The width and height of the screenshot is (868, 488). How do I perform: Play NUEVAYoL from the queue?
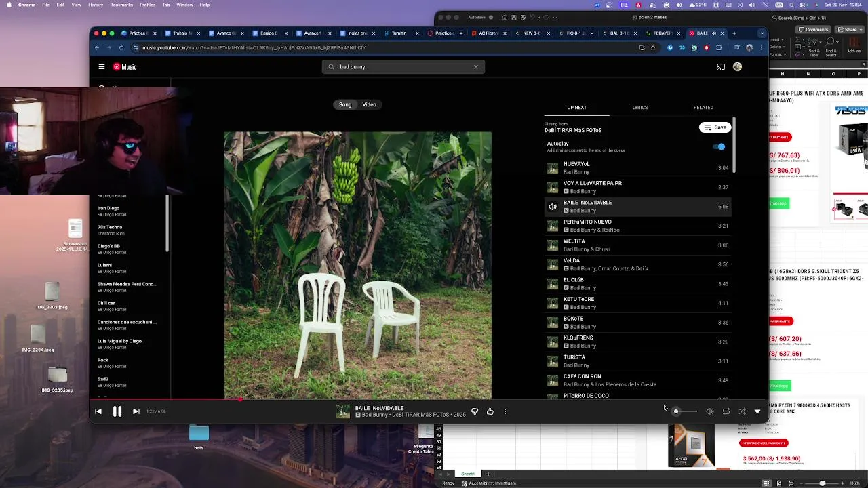[x=637, y=168]
